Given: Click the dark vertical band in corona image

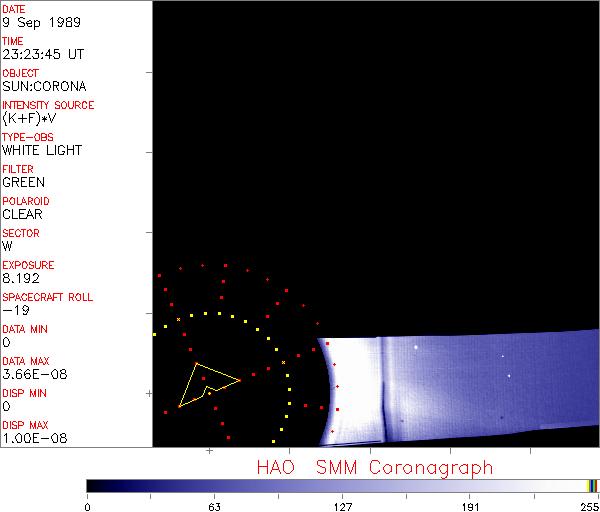Looking at the screenshot, I should tap(381, 390).
